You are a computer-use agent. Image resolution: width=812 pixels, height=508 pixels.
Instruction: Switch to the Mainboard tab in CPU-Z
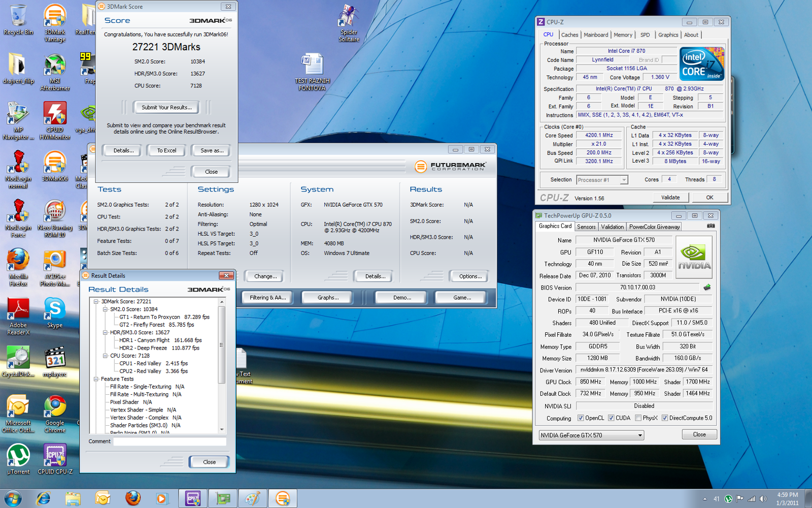tap(596, 35)
